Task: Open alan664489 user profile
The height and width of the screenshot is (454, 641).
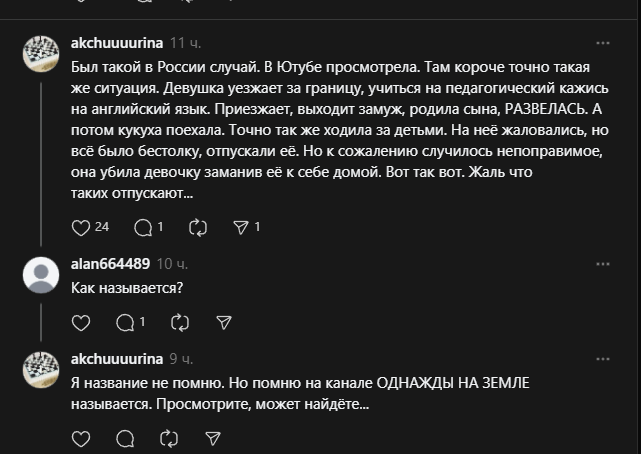Action: pos(110,264)
